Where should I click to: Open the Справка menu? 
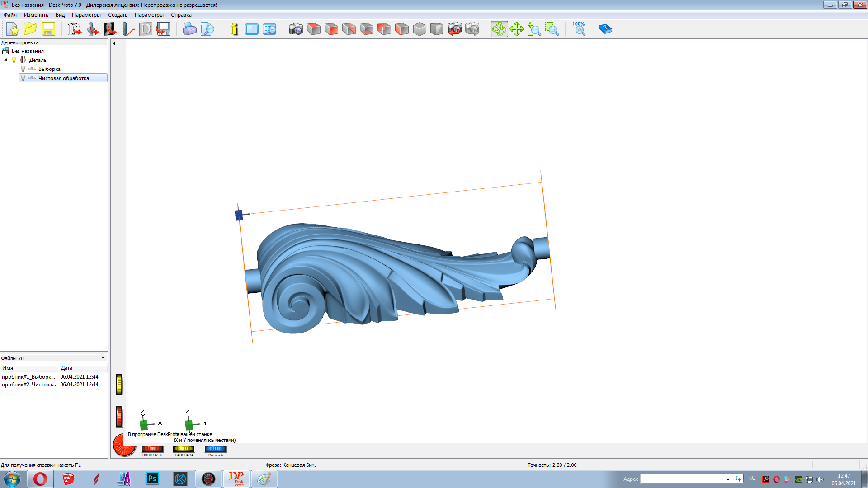181,15
